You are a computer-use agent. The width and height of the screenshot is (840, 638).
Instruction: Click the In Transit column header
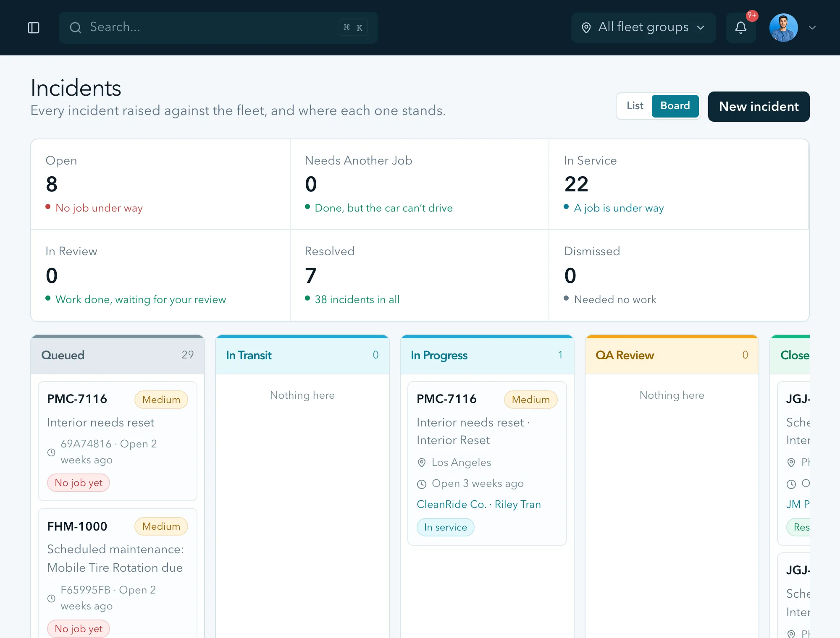(x=302, y=355)
